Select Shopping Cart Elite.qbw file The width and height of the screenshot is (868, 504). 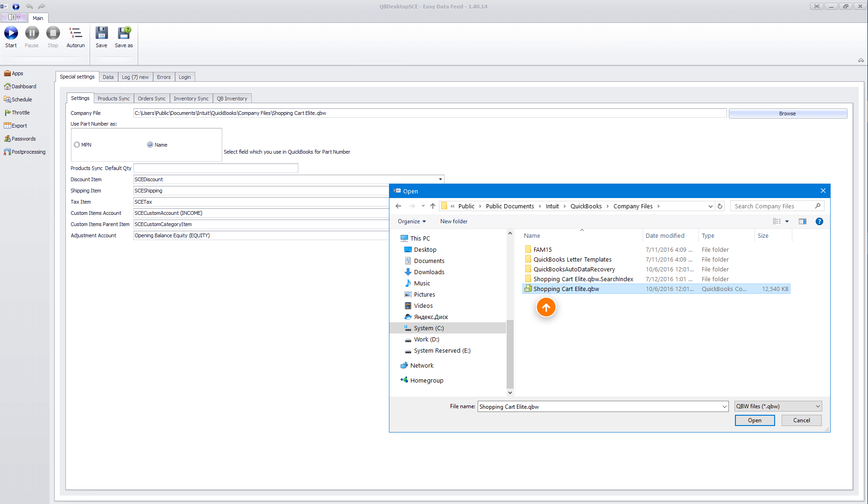click(656, 289)
